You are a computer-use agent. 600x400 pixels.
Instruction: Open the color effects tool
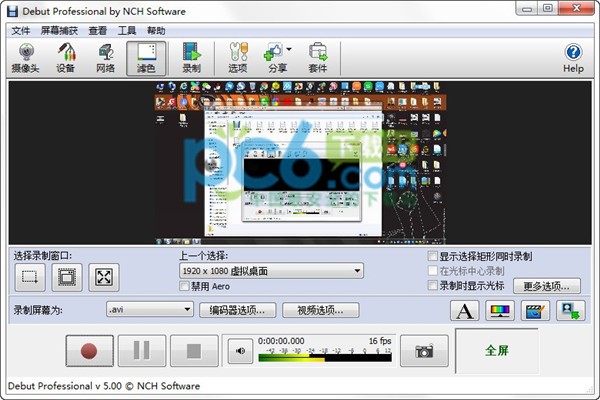coord(500,310)
